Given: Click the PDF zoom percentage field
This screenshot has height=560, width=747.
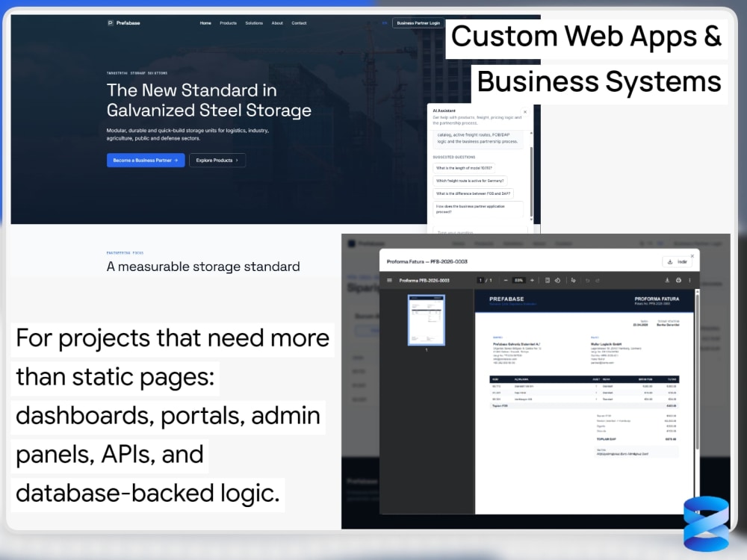Looking at the screenshot, I should [519, 281].
